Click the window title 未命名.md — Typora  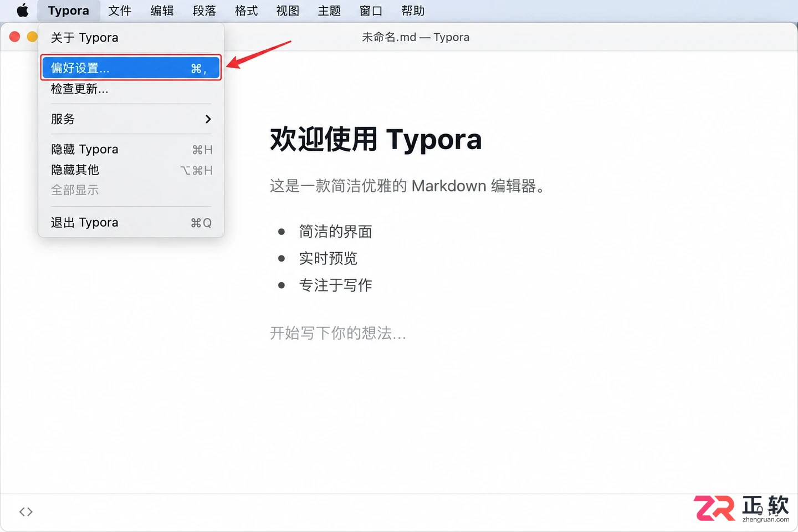416,37
